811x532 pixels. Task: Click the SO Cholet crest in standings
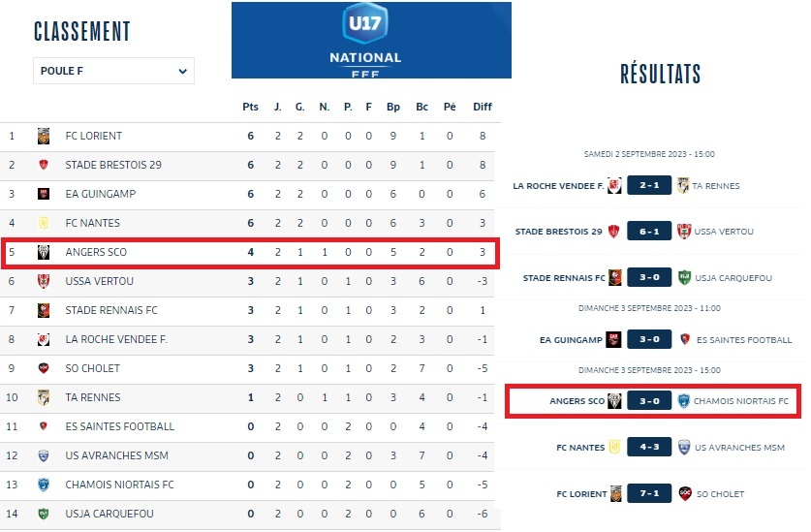point(44,368)
